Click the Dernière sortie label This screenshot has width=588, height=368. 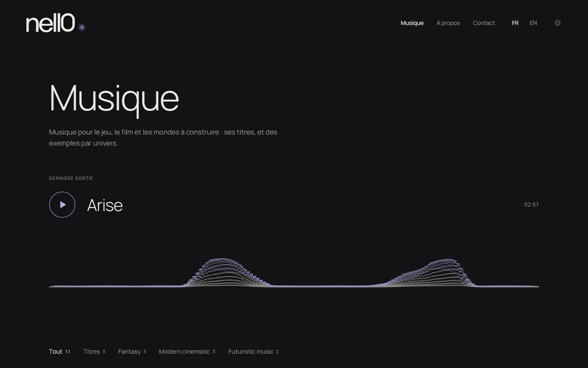click(71, 178)
